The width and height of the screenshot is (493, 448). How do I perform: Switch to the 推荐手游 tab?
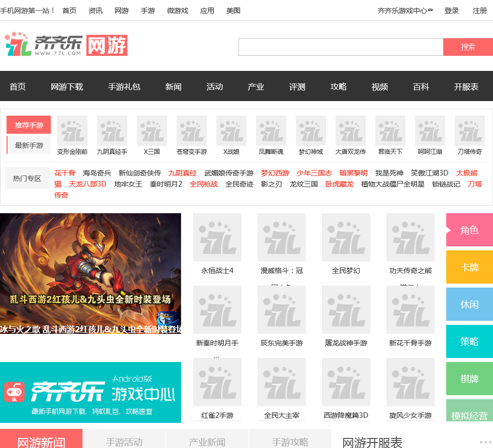pos(29,125)
